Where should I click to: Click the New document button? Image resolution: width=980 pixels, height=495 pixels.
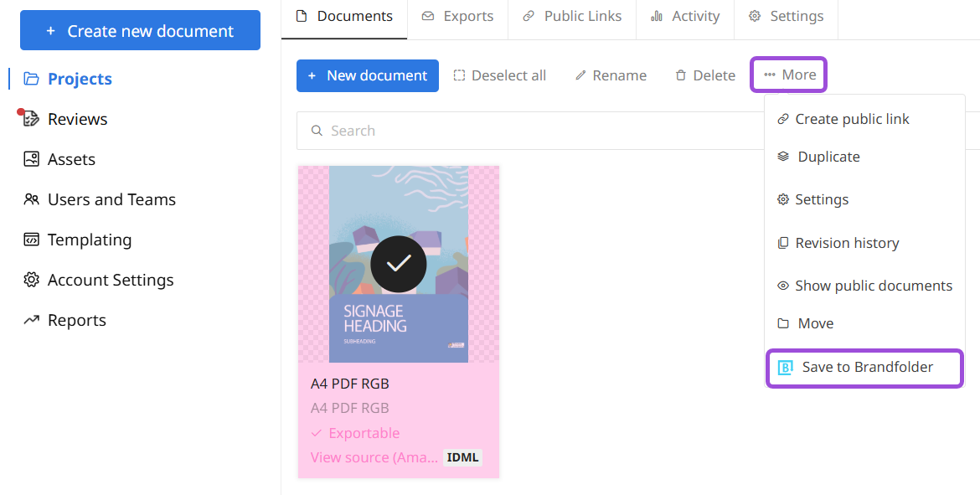pos(367,75)
